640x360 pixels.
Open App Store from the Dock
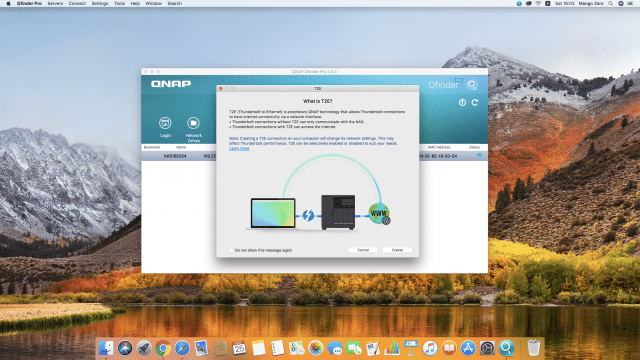tap(468, 348)
